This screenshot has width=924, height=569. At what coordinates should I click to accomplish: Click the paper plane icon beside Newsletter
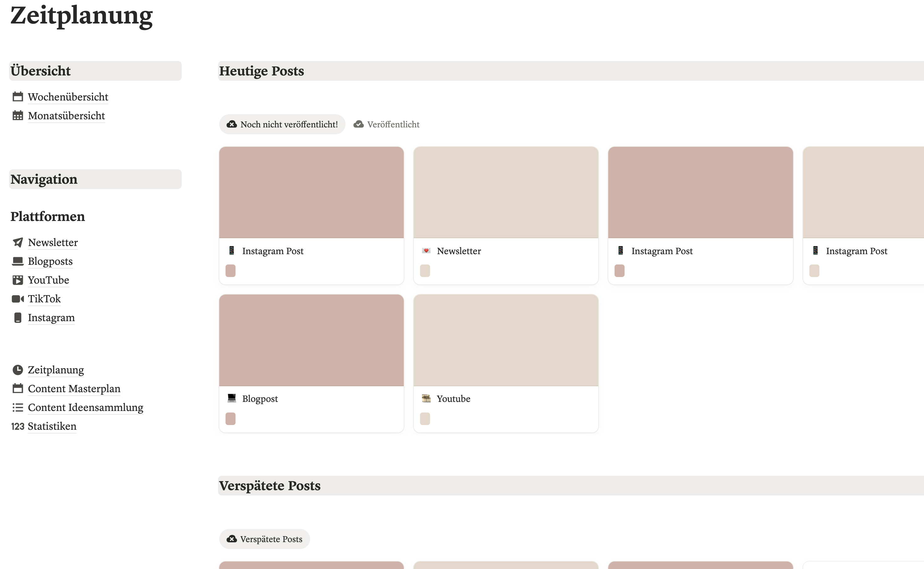[x=18, y=242]
